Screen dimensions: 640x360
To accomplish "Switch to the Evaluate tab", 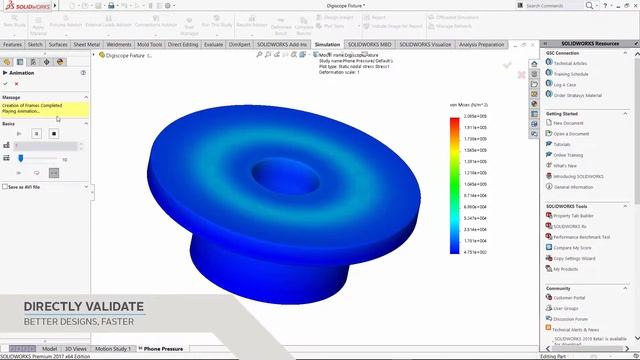I will 213,44.
